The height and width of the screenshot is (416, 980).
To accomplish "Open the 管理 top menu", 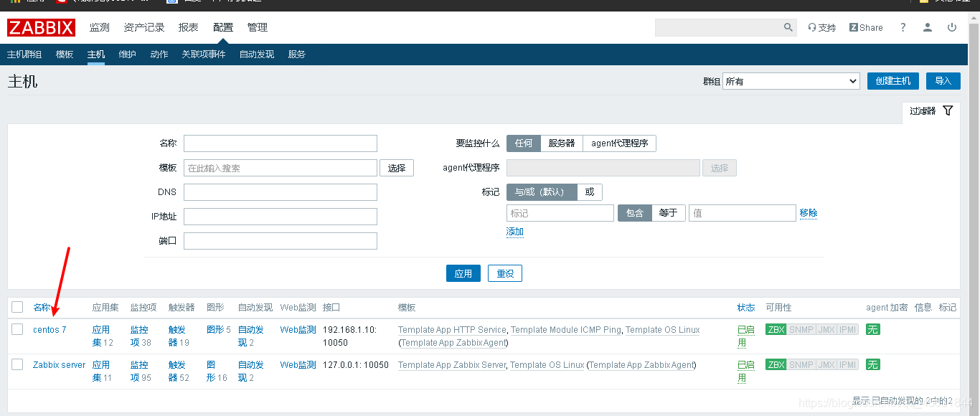I will tap(258, 27).
